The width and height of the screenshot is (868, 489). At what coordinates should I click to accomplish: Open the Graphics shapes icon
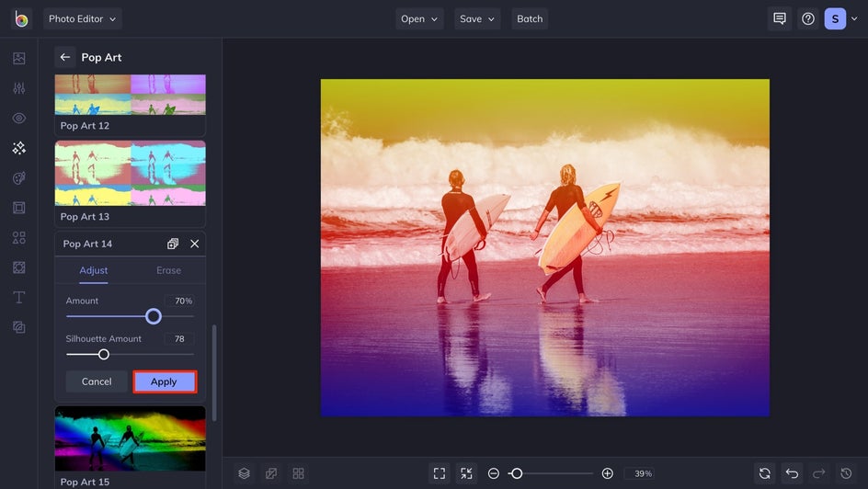tap(18, 237)
